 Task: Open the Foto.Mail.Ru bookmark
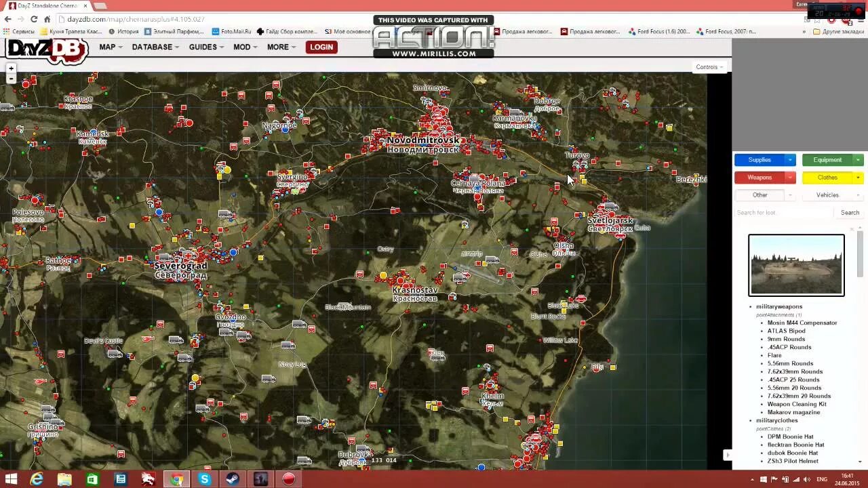click(x=231, y=31)
